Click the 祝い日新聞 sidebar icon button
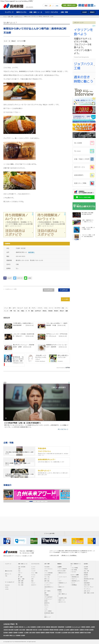 [84, 143]
